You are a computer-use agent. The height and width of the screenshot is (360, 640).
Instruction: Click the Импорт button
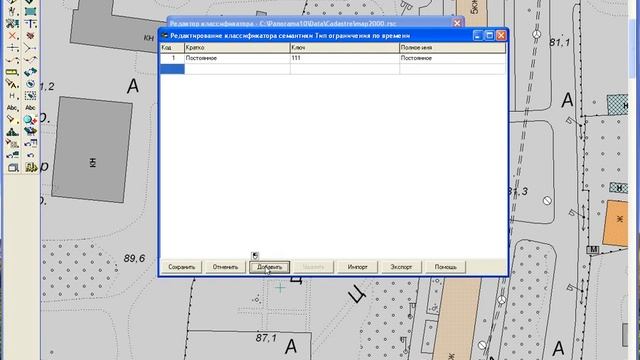[x=358, y=267]
